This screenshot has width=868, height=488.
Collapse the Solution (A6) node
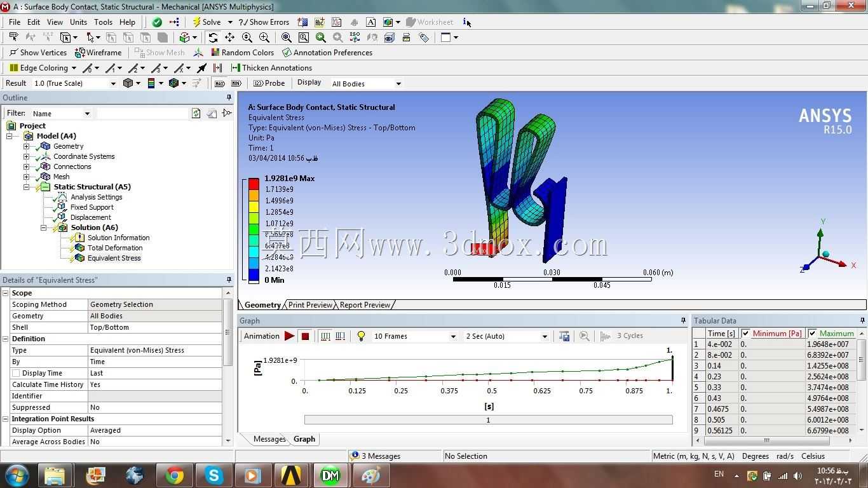pos(44,227)
